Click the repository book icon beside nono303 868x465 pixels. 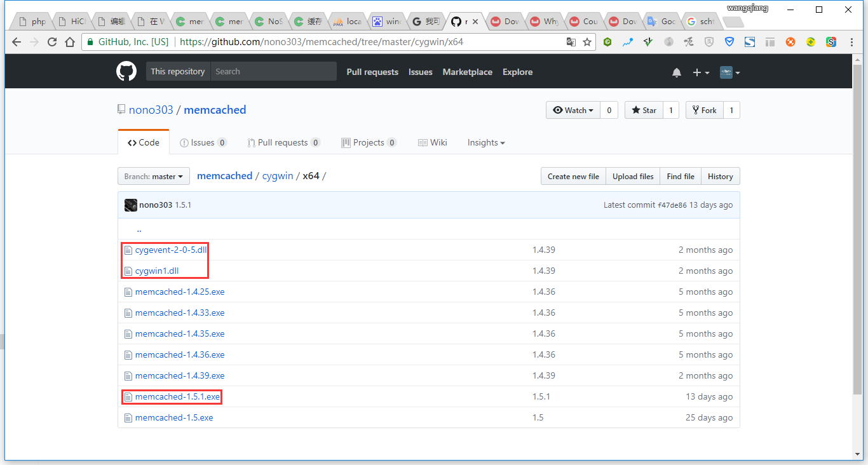click(121, 110)
